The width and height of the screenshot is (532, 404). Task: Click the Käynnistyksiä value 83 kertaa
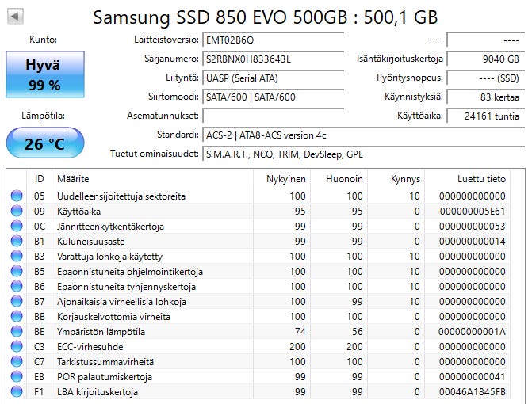point(486,97)
